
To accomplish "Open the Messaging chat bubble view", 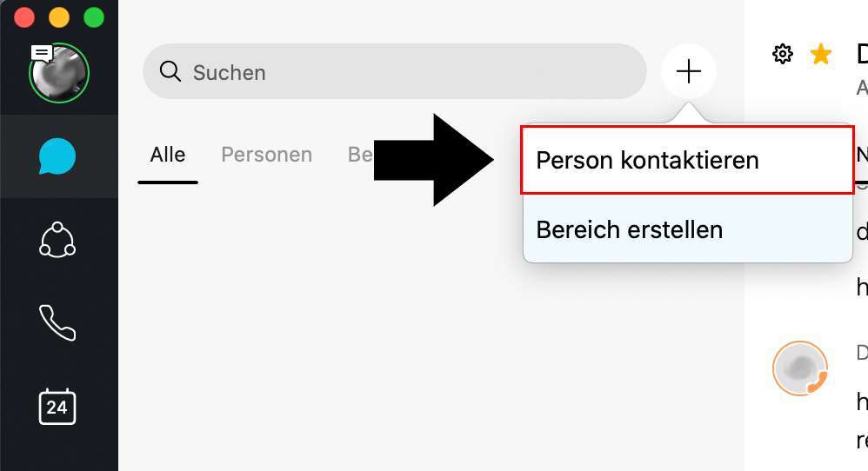I will point(57,156).
